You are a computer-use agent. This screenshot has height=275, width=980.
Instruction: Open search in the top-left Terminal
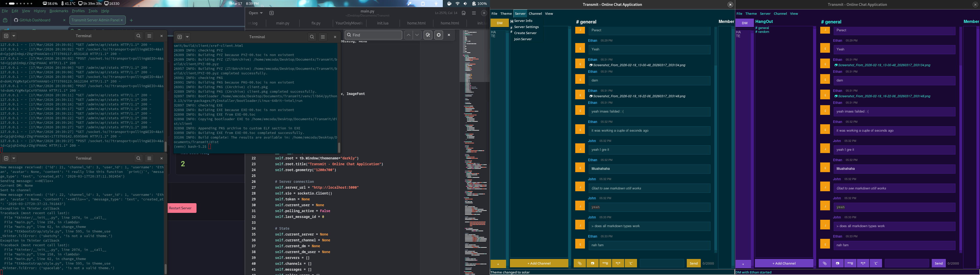139,36
